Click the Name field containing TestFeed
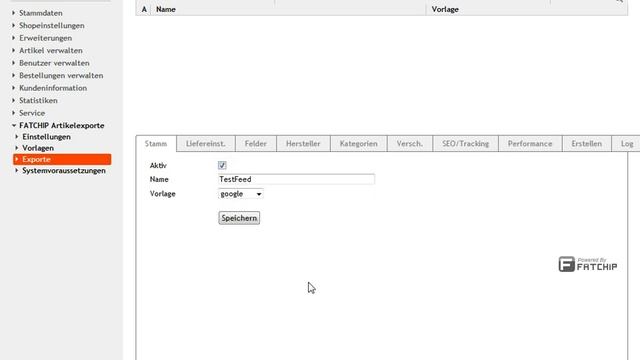The image size is (640, 360). pos(296,179)
